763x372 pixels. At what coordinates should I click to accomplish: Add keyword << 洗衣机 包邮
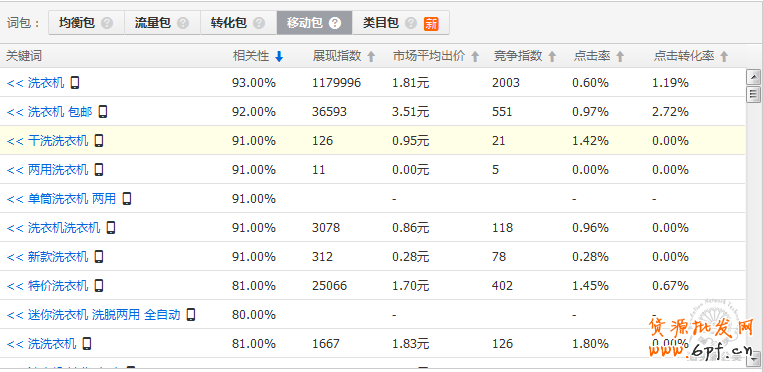tap(49, 112)
